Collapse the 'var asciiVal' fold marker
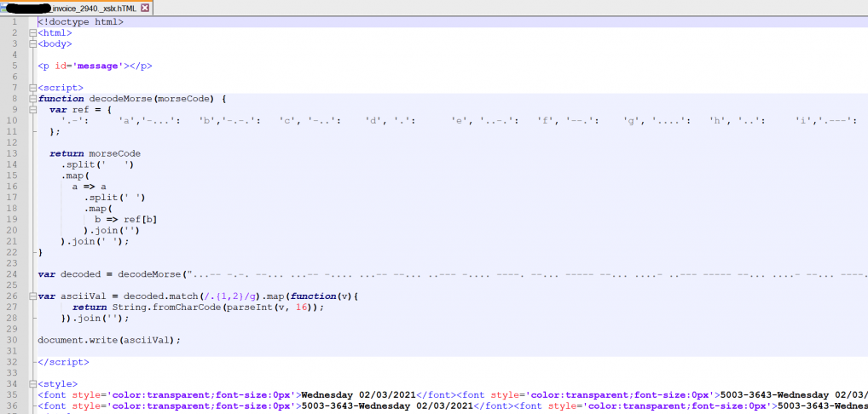 32,296
